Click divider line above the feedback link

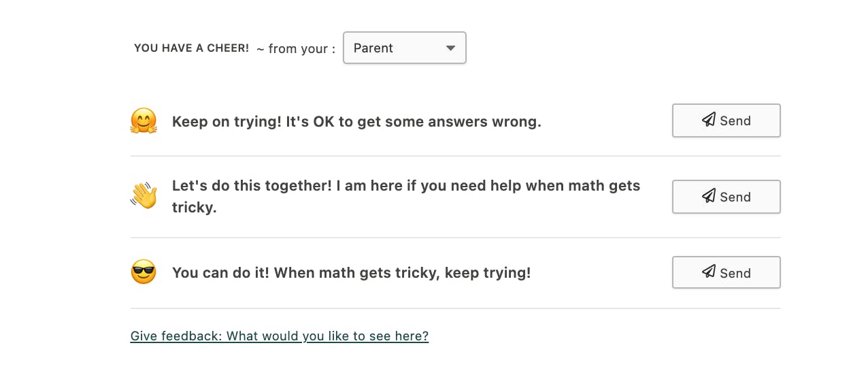click(x=455, y=308)
